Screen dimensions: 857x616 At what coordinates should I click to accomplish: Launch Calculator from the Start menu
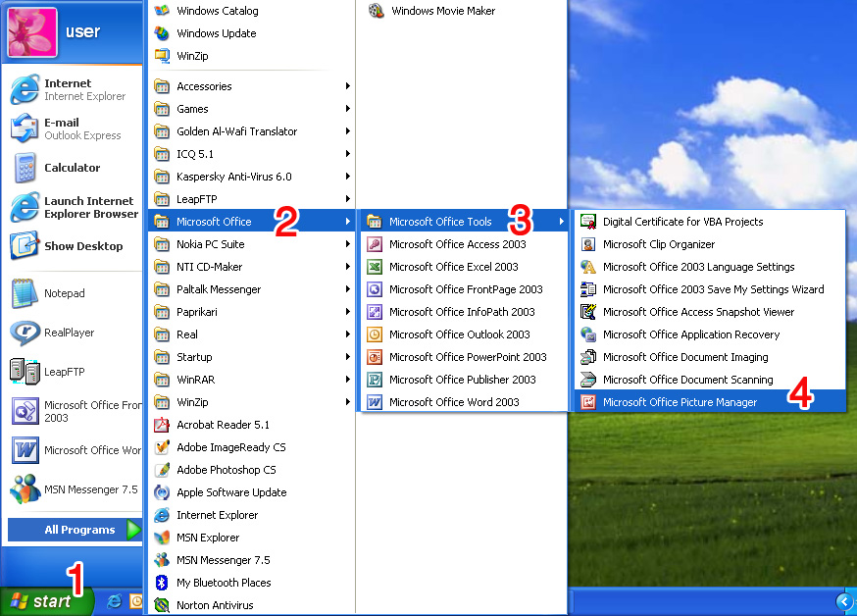[73, 168]
